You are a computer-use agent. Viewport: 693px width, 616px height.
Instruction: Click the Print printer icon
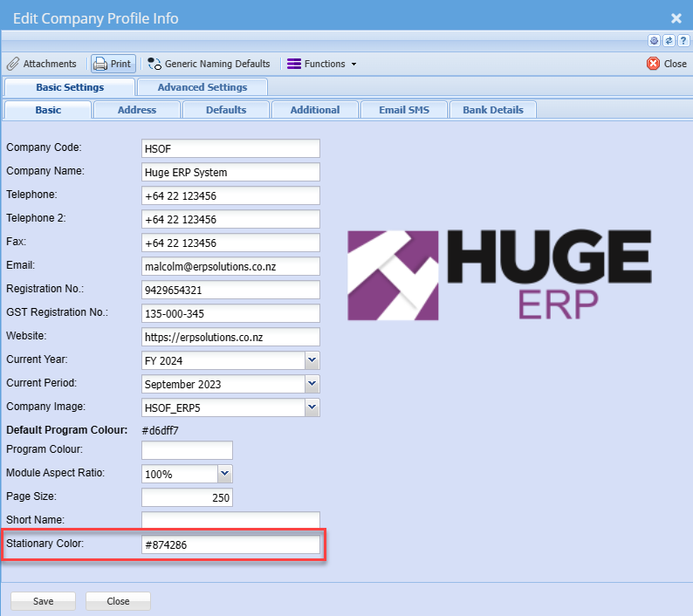[x=101, y=64]
